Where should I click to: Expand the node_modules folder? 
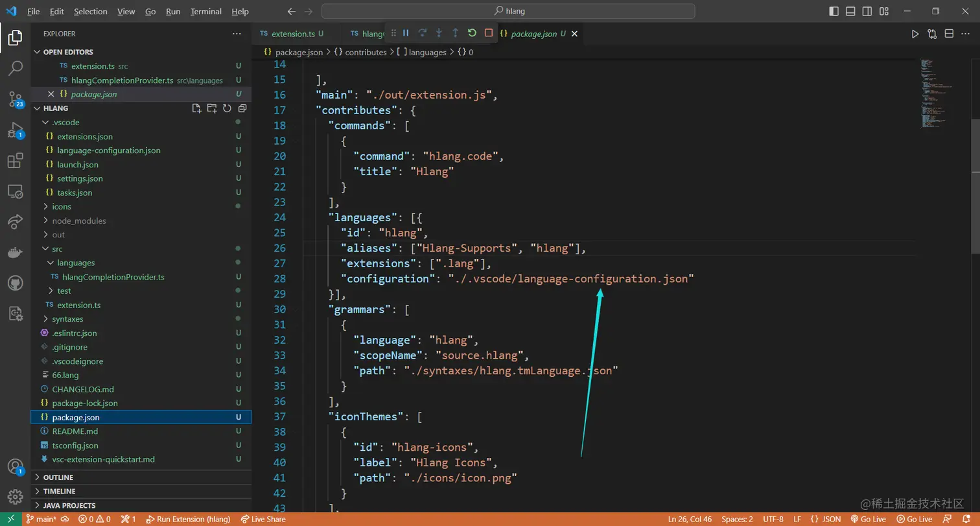click(x=141, y=221)
